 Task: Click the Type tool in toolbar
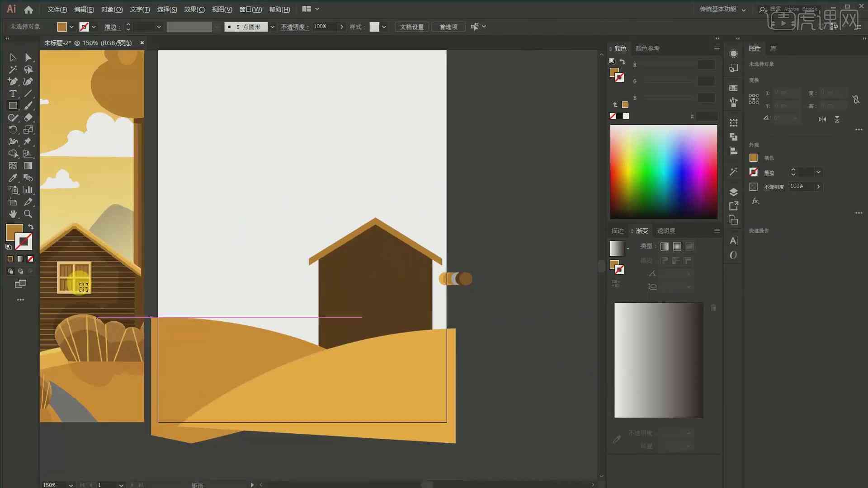tap(13, 94)
